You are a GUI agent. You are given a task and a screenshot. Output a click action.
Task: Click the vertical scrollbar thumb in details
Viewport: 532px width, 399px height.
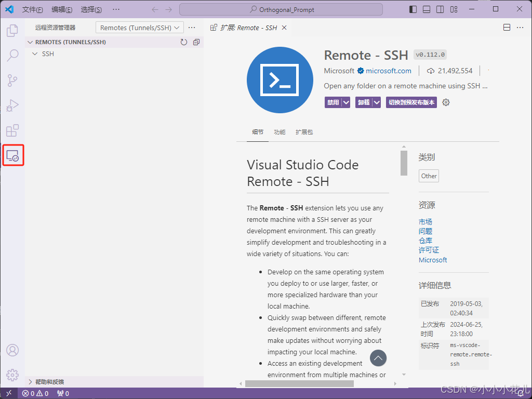(x=404, y=163)
